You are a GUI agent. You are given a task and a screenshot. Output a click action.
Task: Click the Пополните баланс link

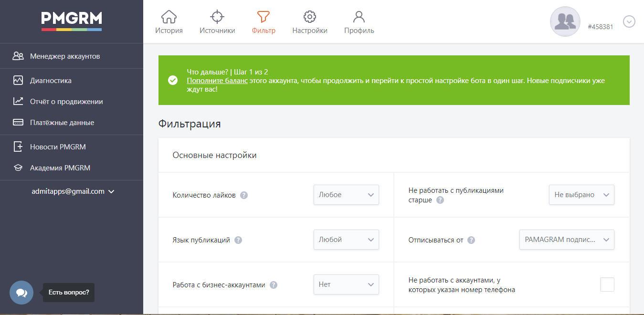click(217, 81)
